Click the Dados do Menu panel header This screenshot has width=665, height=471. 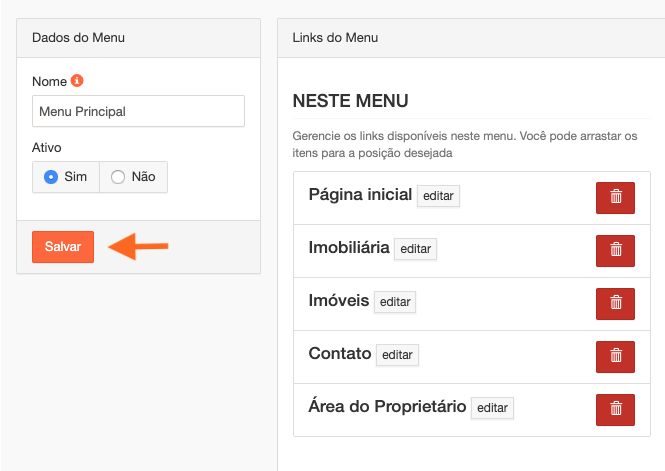pyautogui.click(x=138, y=38)
